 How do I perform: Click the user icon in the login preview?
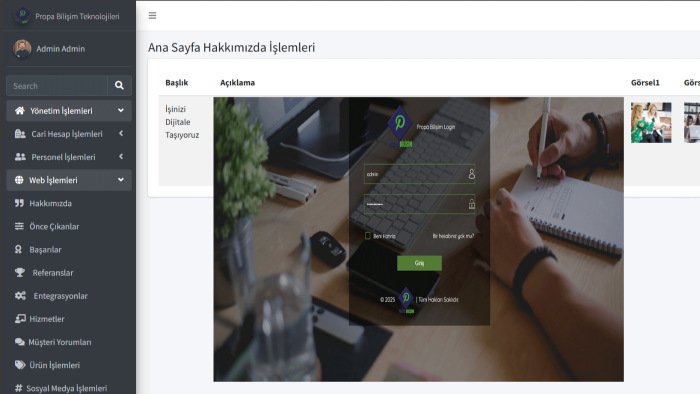pyautogui.click(x=471, y=174)
